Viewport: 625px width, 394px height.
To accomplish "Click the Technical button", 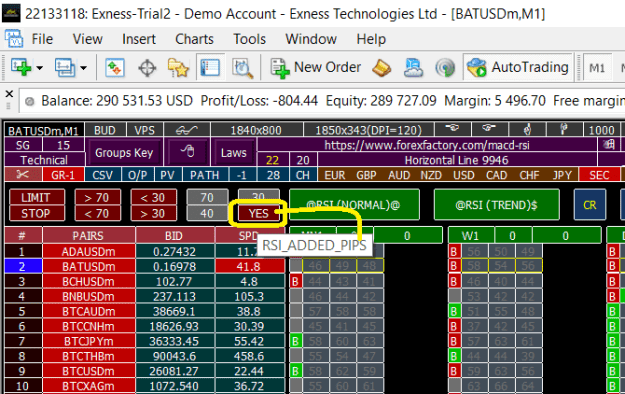I will click(x=44, y=160).
